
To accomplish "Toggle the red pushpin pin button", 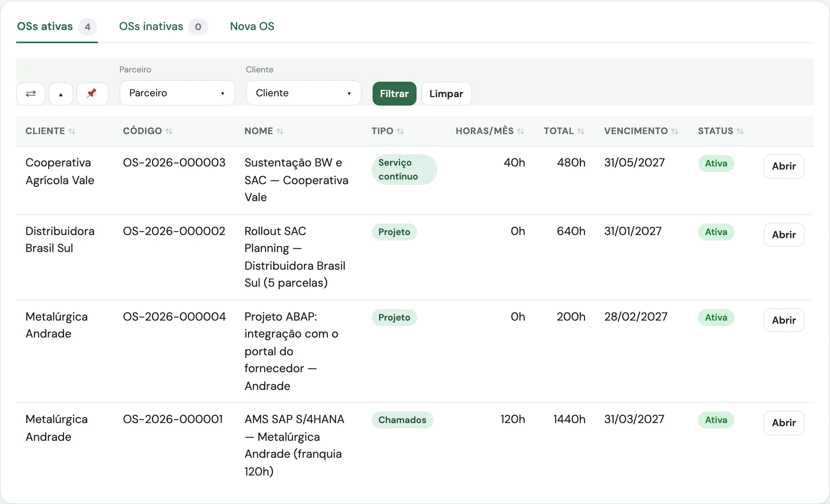I will (x=92, y=94).
